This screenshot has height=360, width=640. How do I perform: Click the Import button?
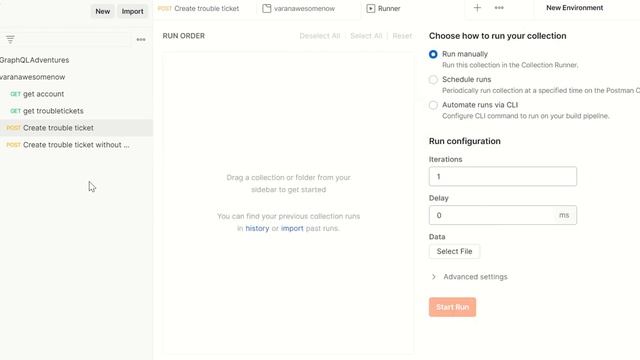[x=133, y=11]
